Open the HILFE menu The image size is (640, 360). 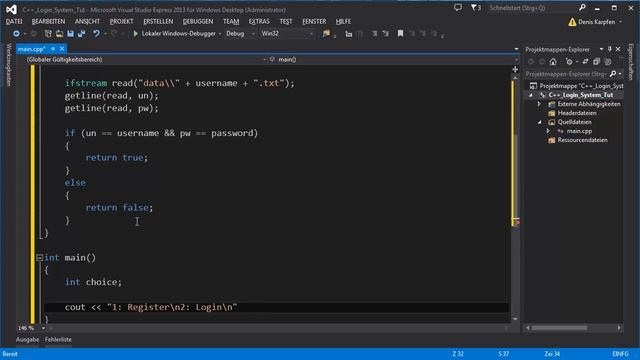pos(343,22)
